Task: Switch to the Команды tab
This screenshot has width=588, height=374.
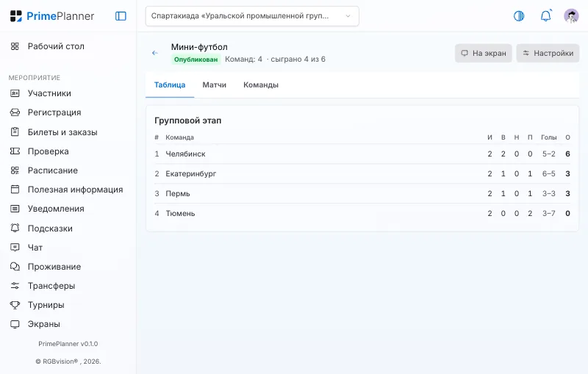Action: tap(261, 85)
